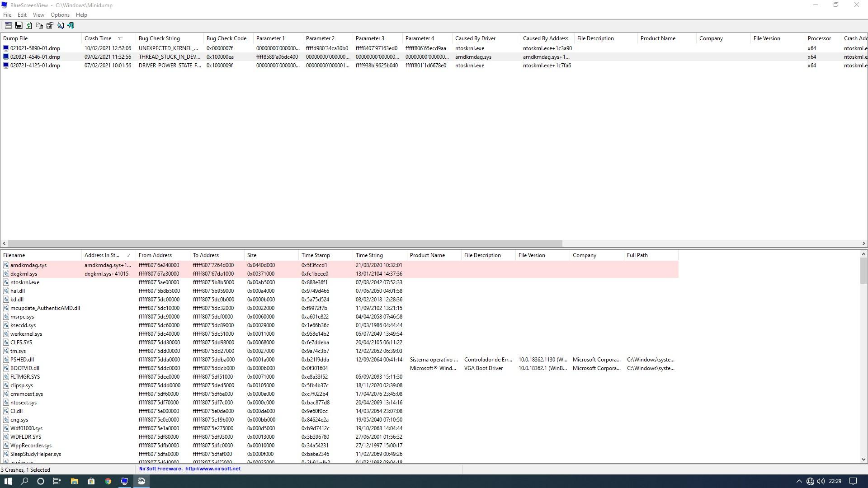Sort lower pane by Filename header

click(x=41, y=255)
